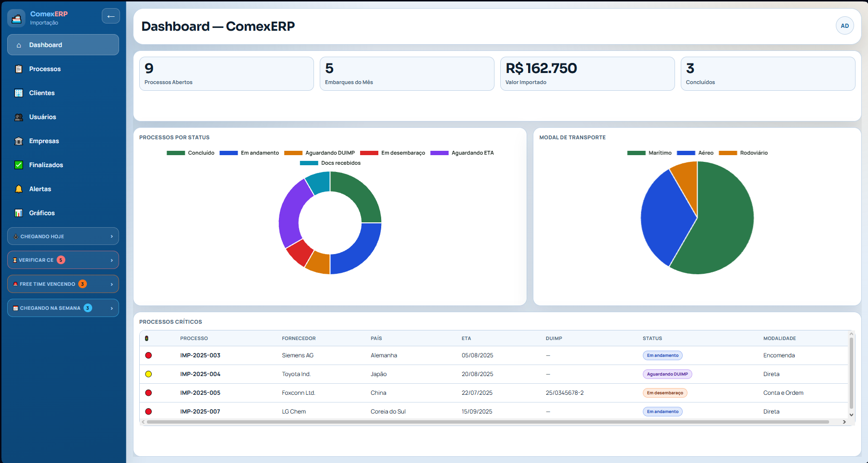Navigate to Gráficos section
The height and width of the screenshot is (463, 868).
click(63, 213)
